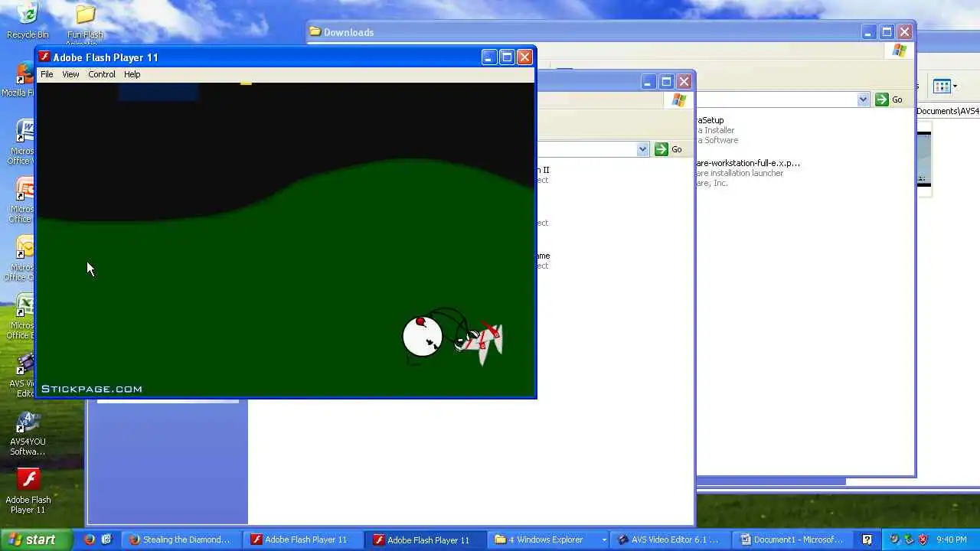Click the Windows flag logo in middle Explorer window
The height and width of the screenshot is (551, 980).
coord(679,100)
